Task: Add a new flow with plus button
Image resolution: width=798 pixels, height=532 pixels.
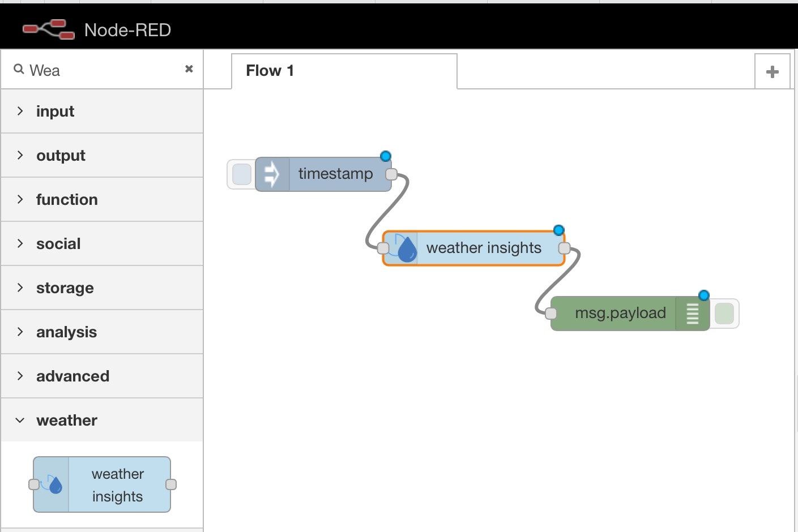Action: (772, 71)
